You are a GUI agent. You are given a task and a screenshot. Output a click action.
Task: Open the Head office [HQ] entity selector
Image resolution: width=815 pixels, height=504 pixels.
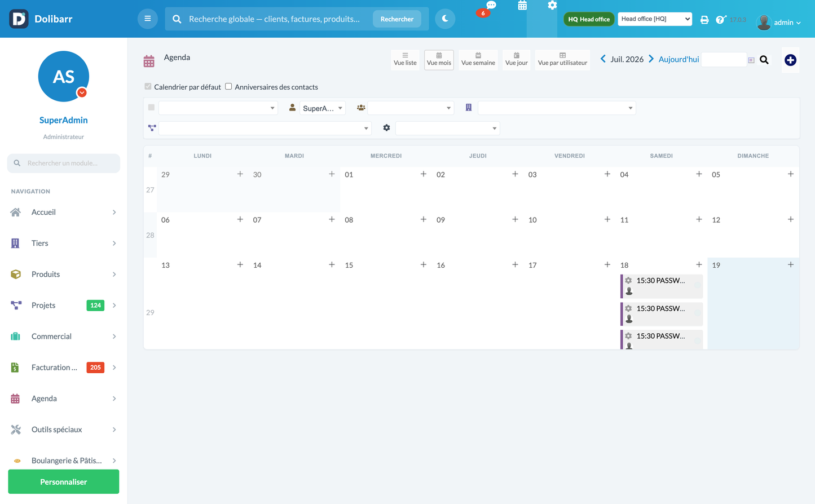tap(655, 19)
